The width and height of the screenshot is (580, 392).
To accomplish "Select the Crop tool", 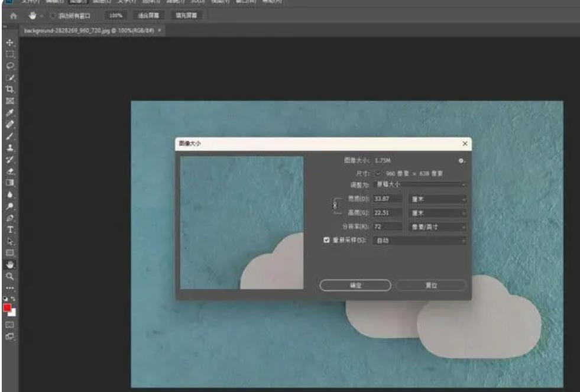I will coord(9,89).
